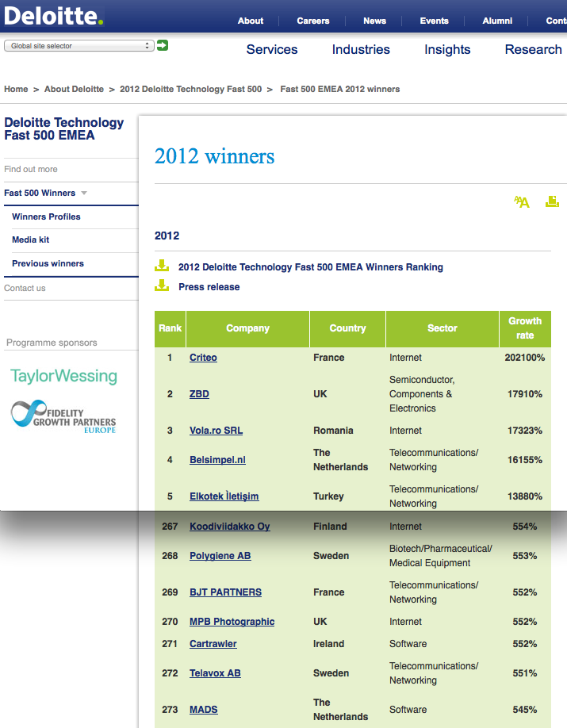Open Fast 500 Winners sidebar item
The height and width of the screenshot is (728, 567).
[x=40, y=193]
